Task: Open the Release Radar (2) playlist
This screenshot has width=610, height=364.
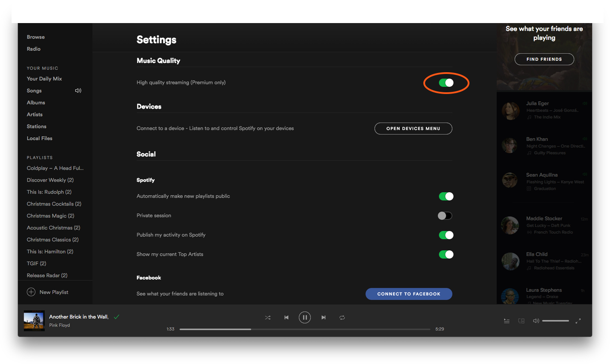Action: point(47,276)
